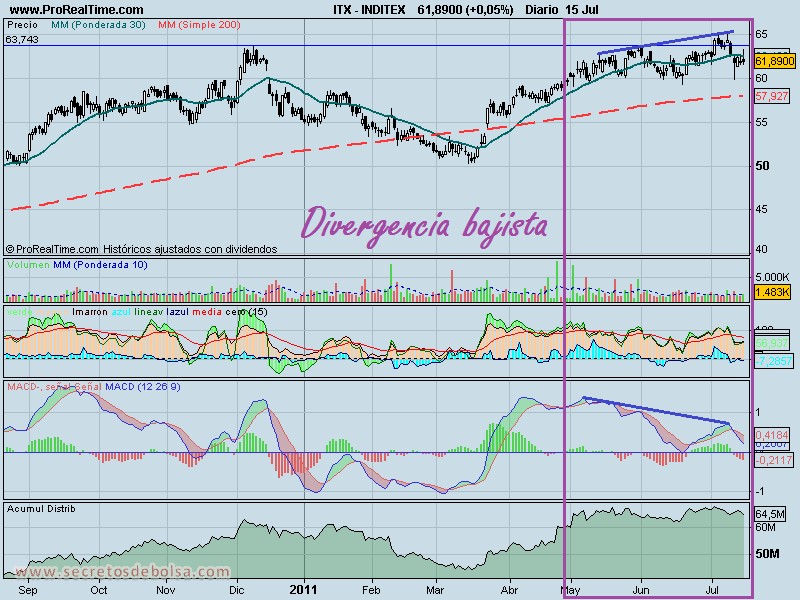The width and height of the screenshot is (800, 600).
Task: Click the 50 price axis label
Action: point(762,166)
